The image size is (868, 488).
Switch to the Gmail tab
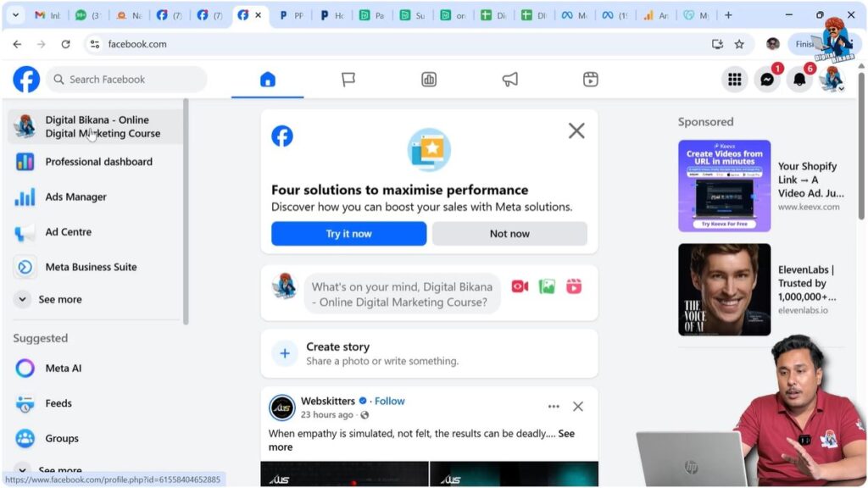click(x=47, y=15)
